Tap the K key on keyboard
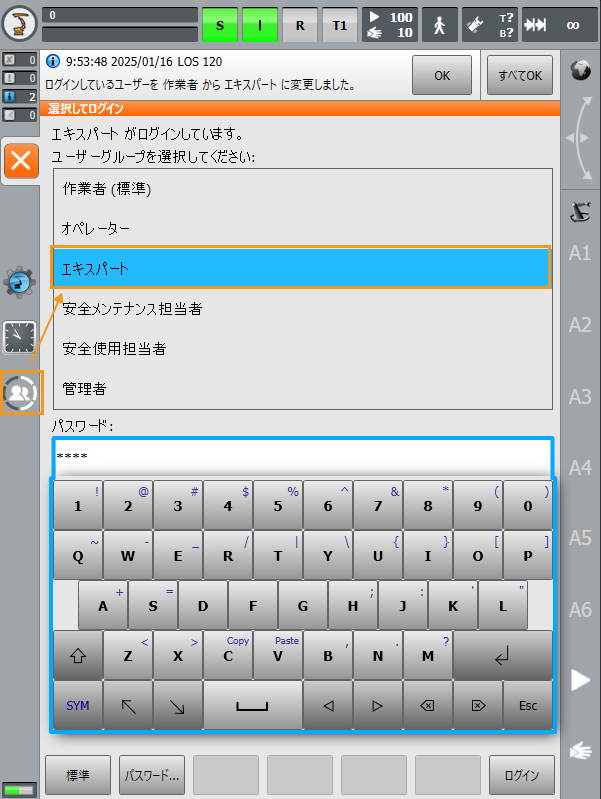601x799 pixels. pyautogui.click(x=453, y=605)
